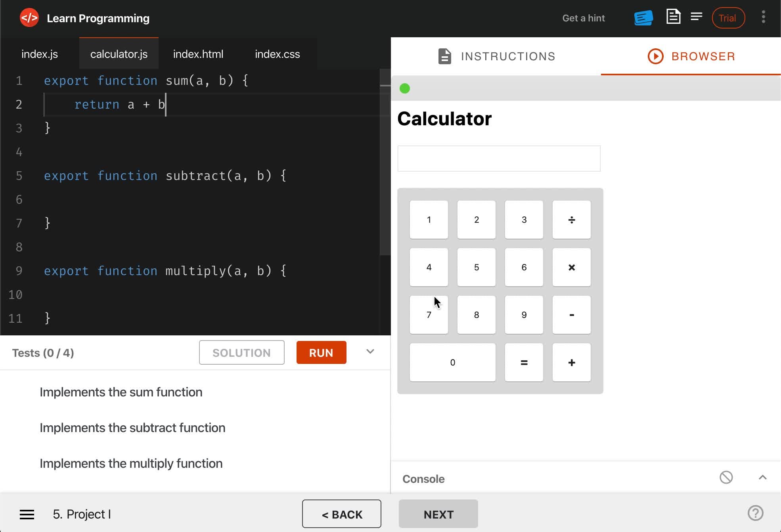
Task: Click the calculator display input field
Action: pyautogui.click(x=498, y=158)
